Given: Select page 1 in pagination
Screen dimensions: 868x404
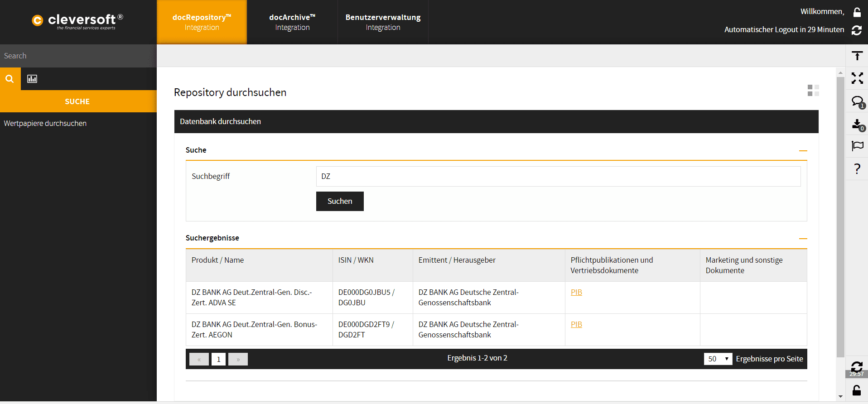Looking at the screenshot, I should (x=218, y=359).
